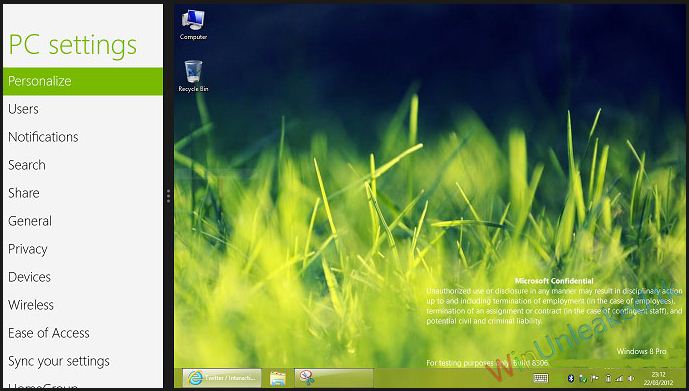The height and width of the screenshot is (391, 689).
Task: Open the Internet Explorer Twitter taskbar item
Action: (x=222, y=378)
